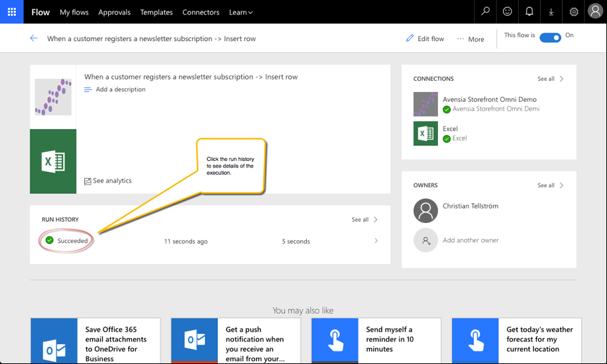
Task: Click the 11 seconds ago timestamp
Action: (x=186, y=242)
